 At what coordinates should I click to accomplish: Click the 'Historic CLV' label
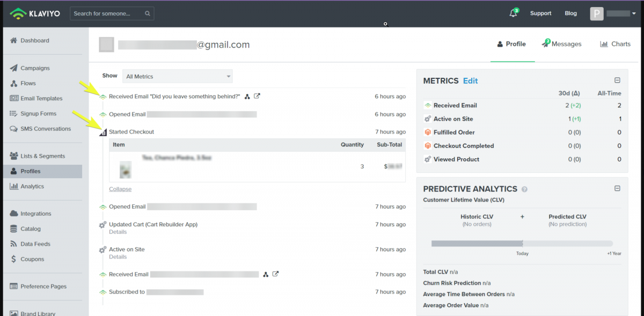coord(477,217)
